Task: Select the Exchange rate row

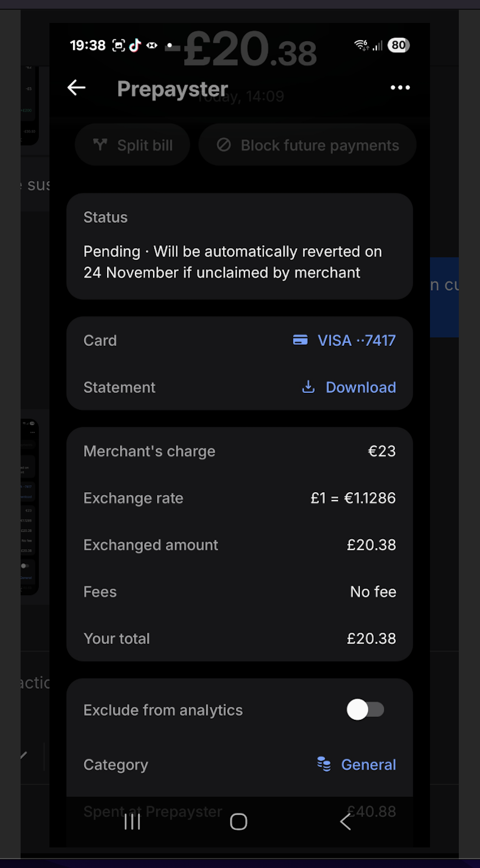Action: coord(239,498)
